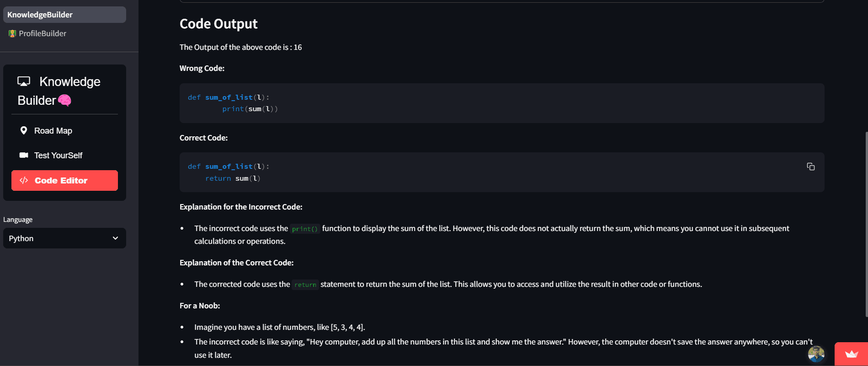The height and width of the screenshot is (366, 868).
Task: Open the crown badge in corner
Action: (x=851, y=354)
